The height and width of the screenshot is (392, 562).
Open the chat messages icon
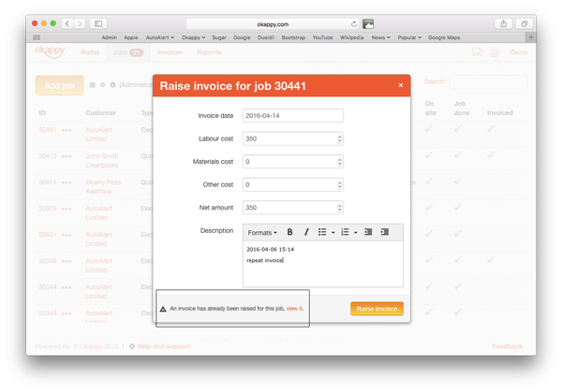pyautogui.click(x=478, y=52)
